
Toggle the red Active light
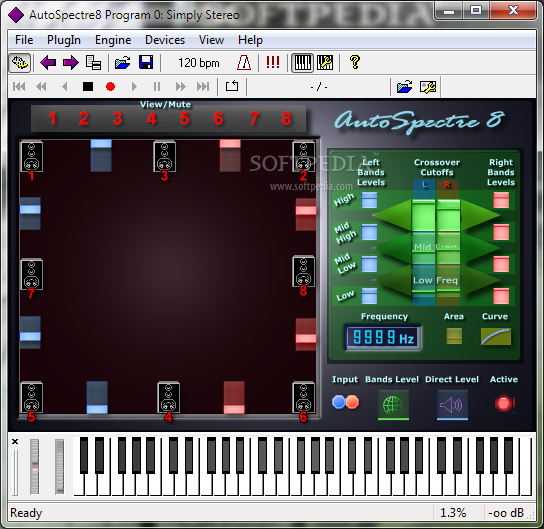pos(504,403)
